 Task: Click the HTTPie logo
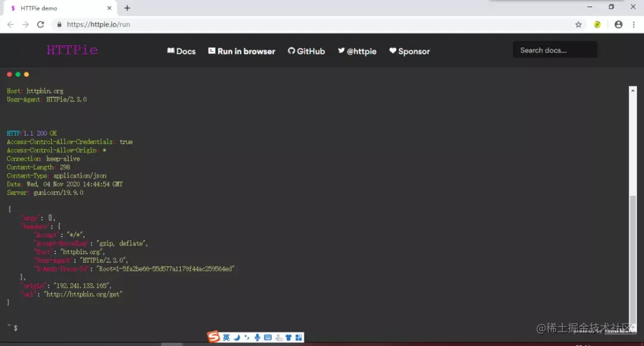[x=72, y=50]
